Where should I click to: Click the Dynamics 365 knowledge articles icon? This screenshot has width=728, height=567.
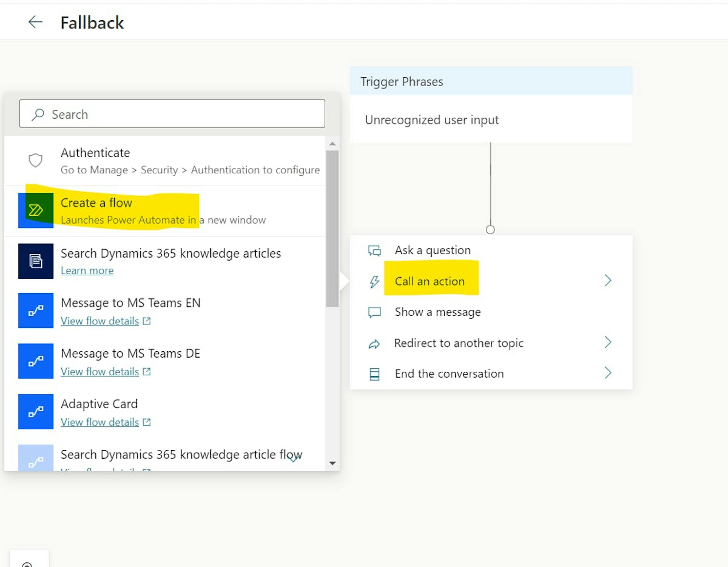pyautogui.click(x=36, y=261)
